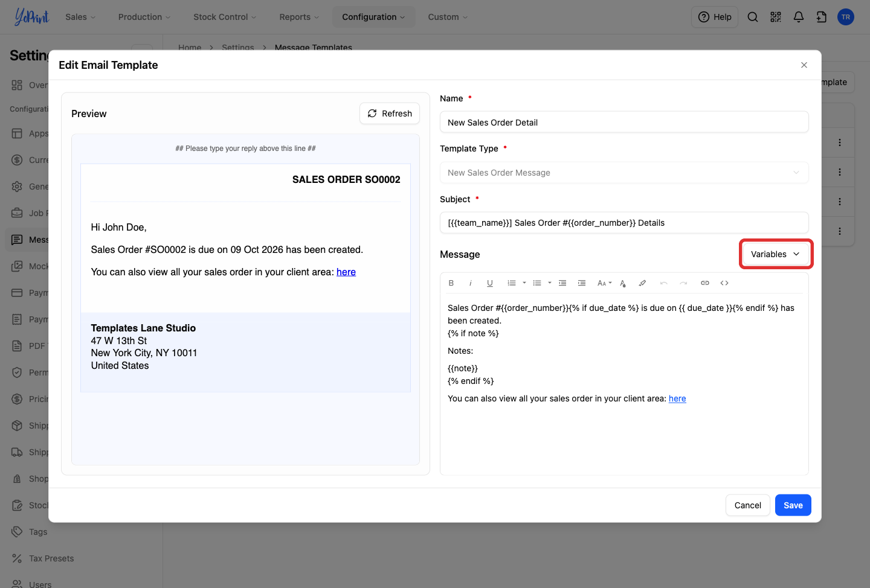This screenshot has height=588, width=870.
Task: Open ordered list style dropdown arrow
Action: point(524,283)
